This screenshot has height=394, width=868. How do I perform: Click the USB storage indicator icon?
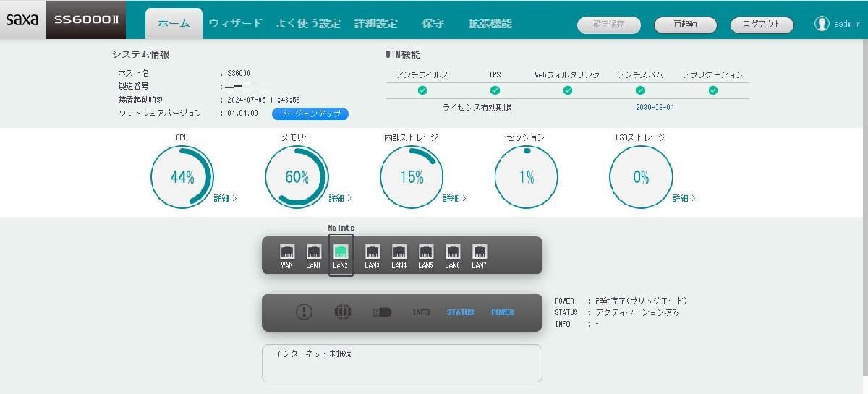point(382,312)
